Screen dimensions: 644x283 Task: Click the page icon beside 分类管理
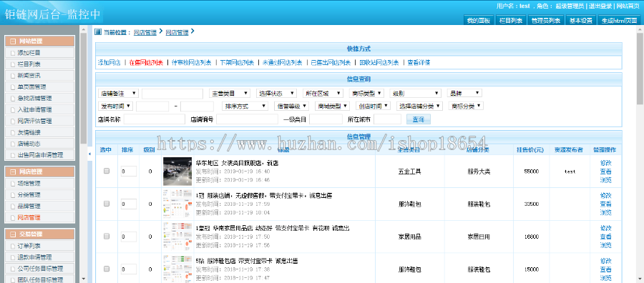click(13, 195)
